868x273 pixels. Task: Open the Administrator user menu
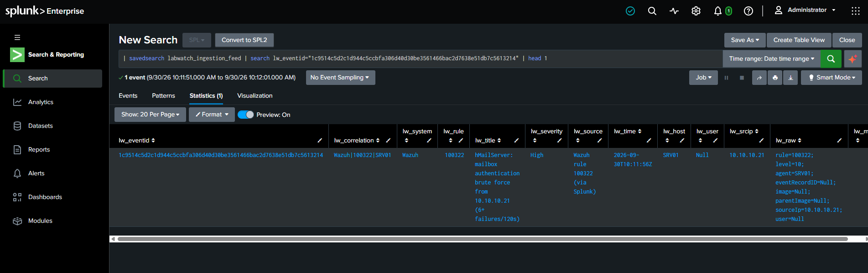click(x=806, y=10)
